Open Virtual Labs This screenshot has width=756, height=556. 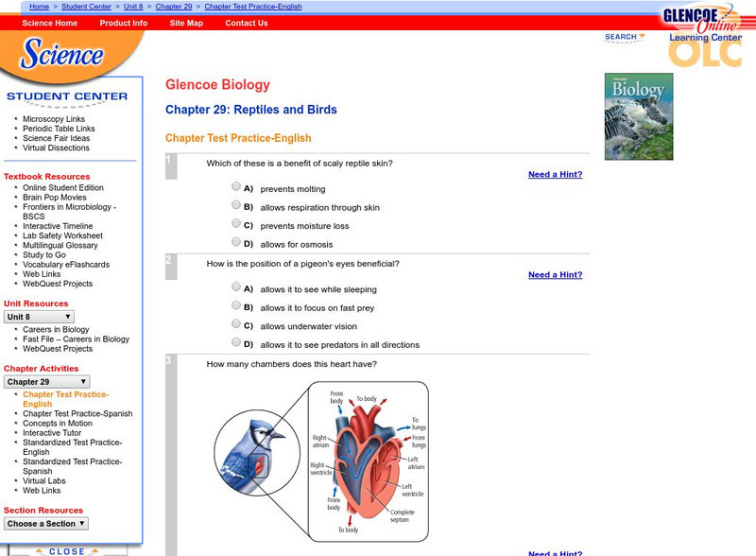44,480
